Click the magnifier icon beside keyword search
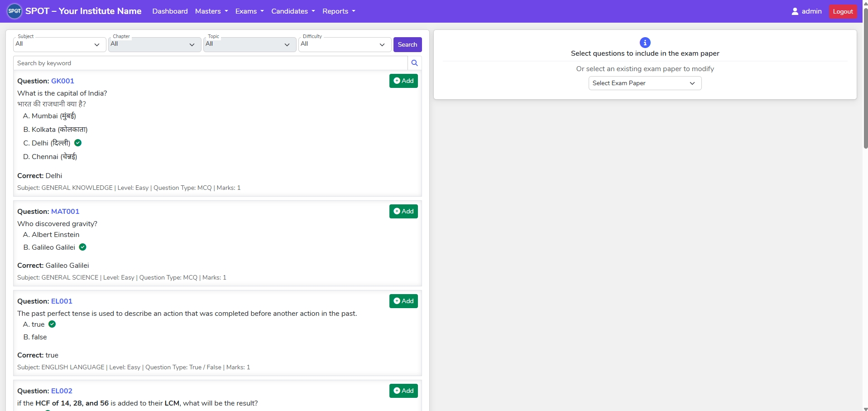The image size is (868, 411). tap(414, 63)
